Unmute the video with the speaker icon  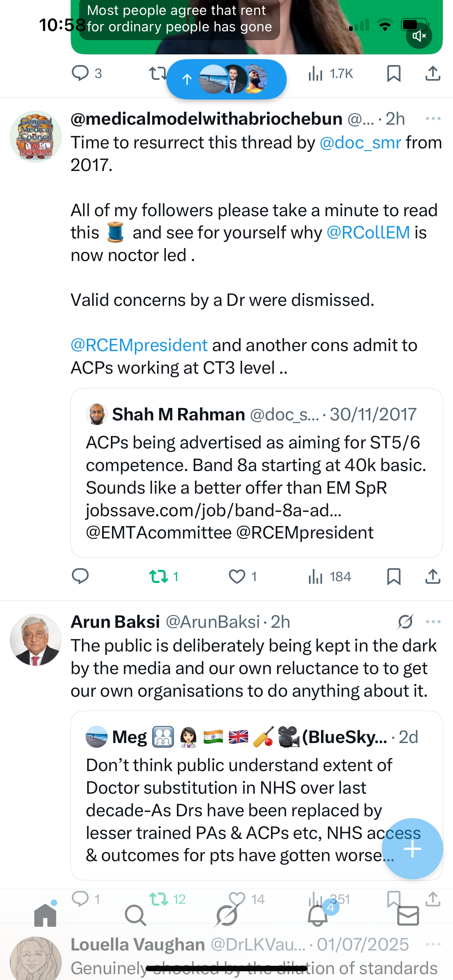coord(419,36)
